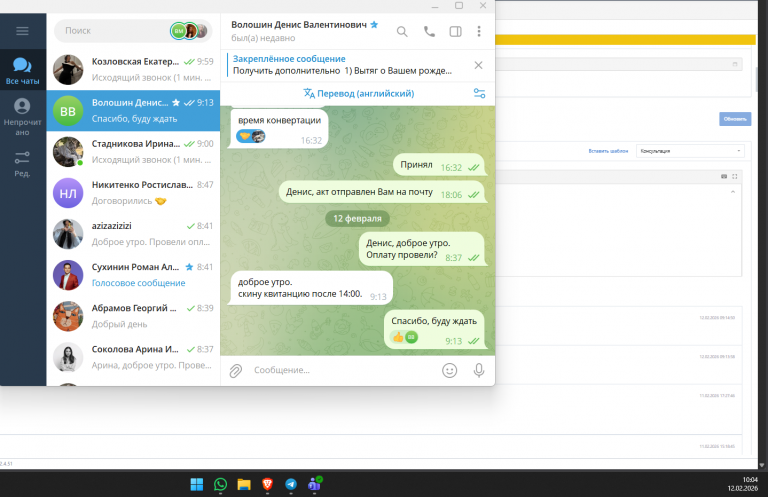Click the expand icon in background editor panel

pos(734,176)
